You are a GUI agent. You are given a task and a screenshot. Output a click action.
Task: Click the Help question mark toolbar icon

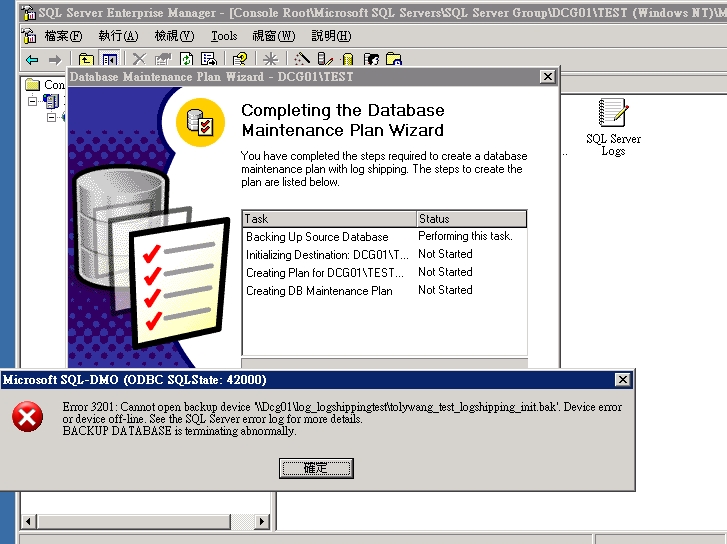tap(240, 59)
